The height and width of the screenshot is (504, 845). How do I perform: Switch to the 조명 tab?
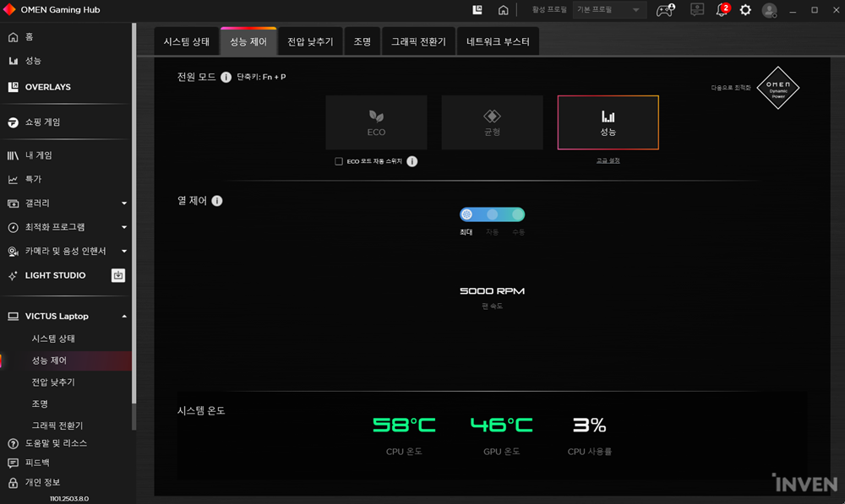[x=363, y=41]
